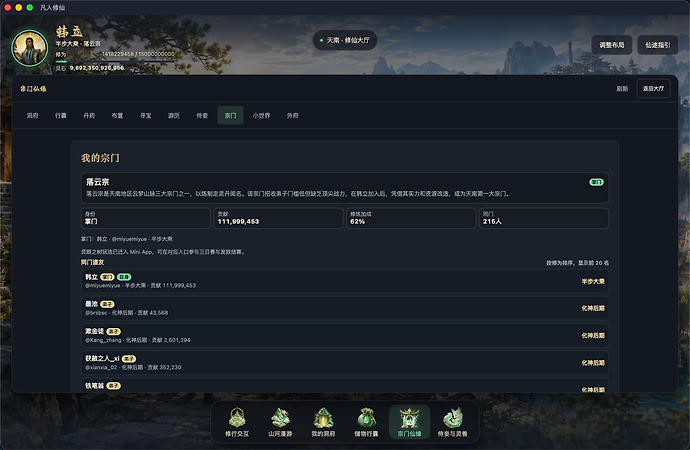Viewport: 690px width, 450px height.
Task: Click the 我的宗门 section heading
Action: [x=100, y=158]
